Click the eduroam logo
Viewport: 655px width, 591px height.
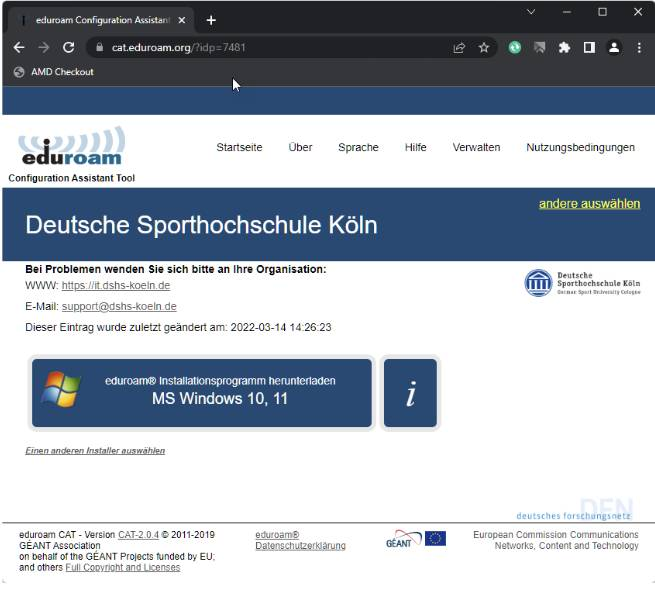point(71,145)
